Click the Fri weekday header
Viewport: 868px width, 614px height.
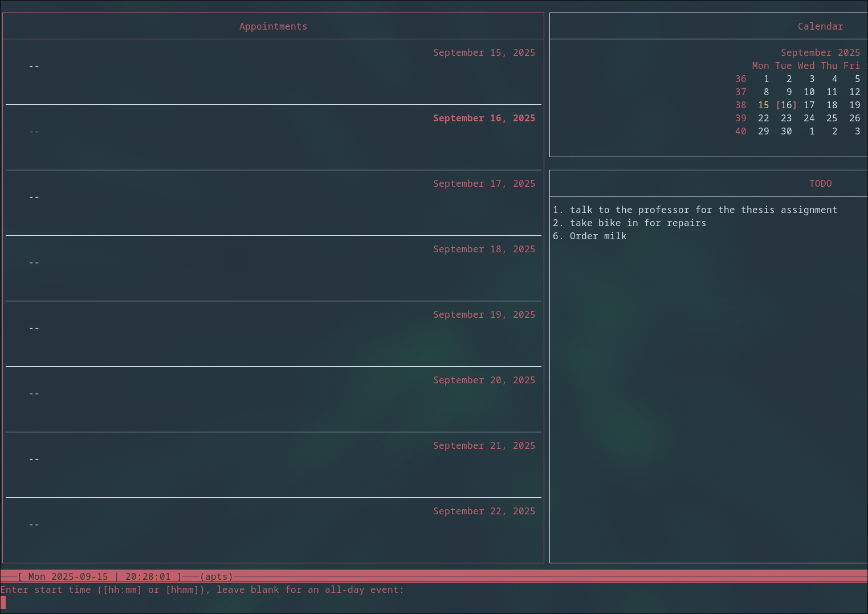pos(851,66)
